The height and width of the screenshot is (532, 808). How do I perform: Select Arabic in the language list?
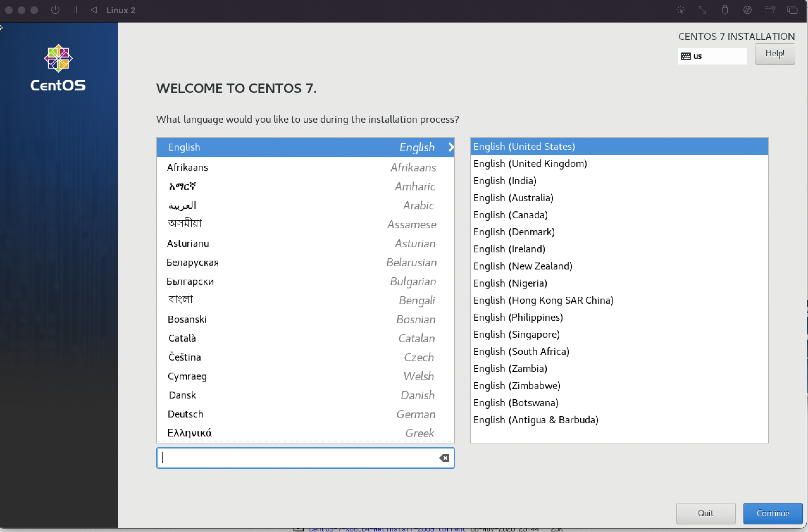[305, 205]
